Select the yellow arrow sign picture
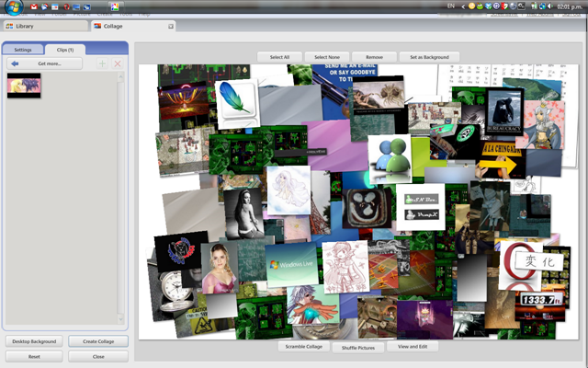588x368 pixels. pyautogui.click(x=498, y=159)
